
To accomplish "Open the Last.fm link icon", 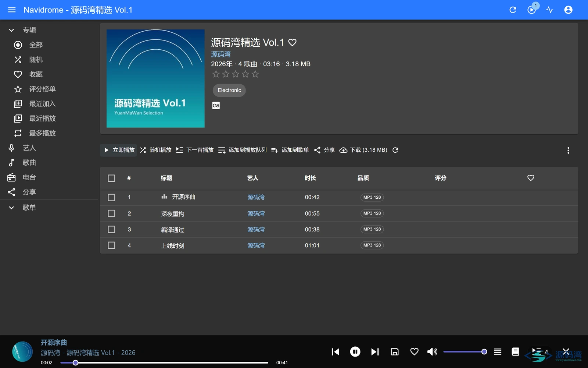I will [216, 105].
